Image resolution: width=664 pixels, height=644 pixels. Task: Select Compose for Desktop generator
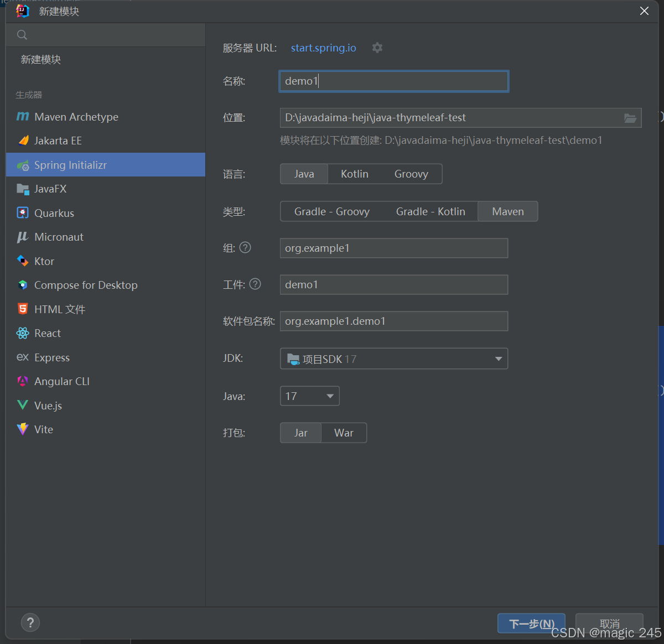click(x=106, y=285)
